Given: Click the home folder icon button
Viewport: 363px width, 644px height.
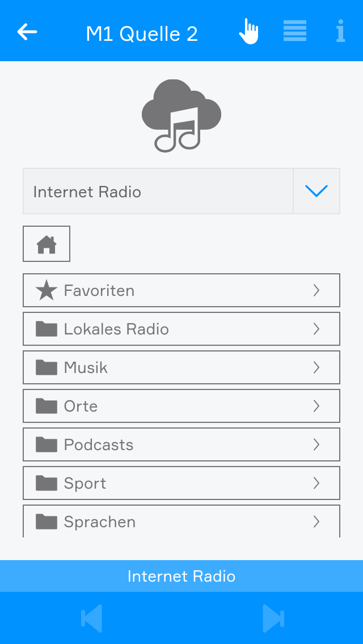Looking at the screenshot, I should pyautogui.click(x=47, y=244).
